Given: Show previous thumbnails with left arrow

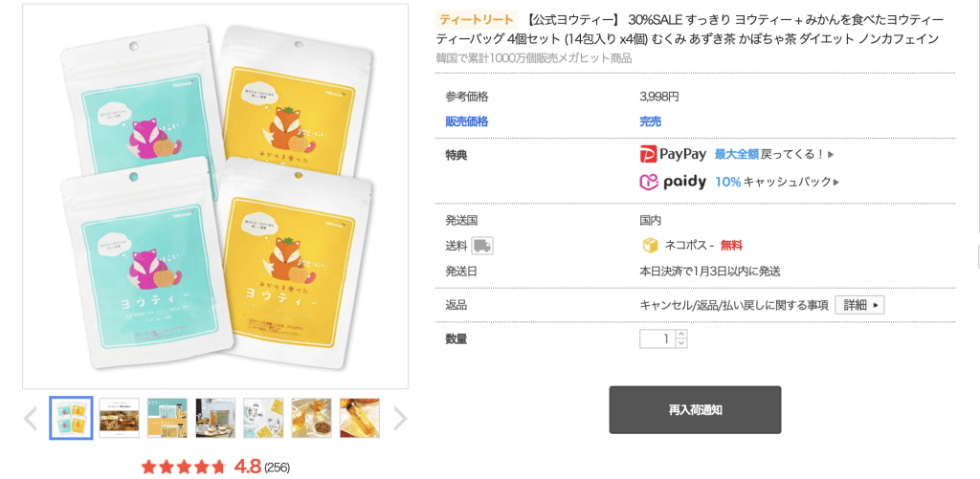Looking at the screenshot, I should pos(30,419).
